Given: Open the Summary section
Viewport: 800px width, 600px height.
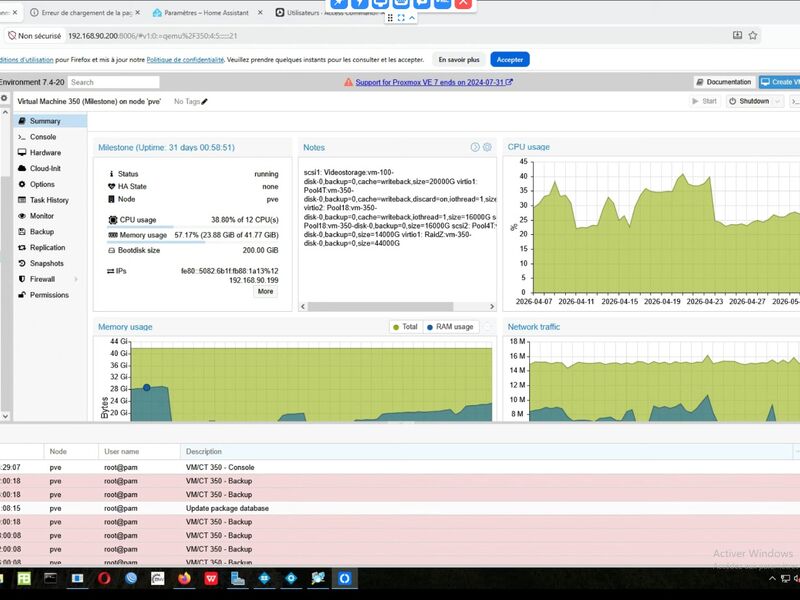Looking at the screenshot, I should coord(51,121).
